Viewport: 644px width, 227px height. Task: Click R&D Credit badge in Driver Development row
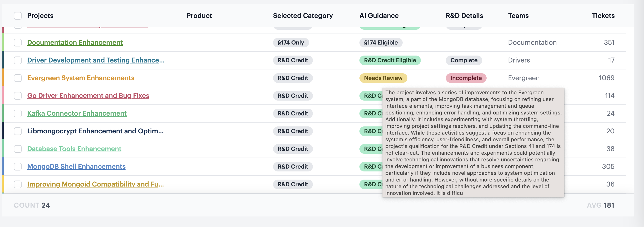[x=293, y=60]
